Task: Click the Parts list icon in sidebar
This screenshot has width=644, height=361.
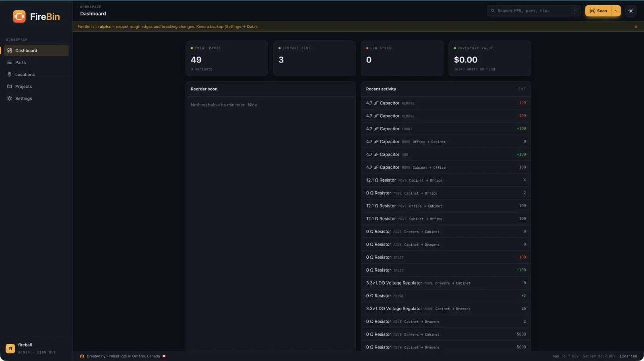Action: click(x=10, y=62)
